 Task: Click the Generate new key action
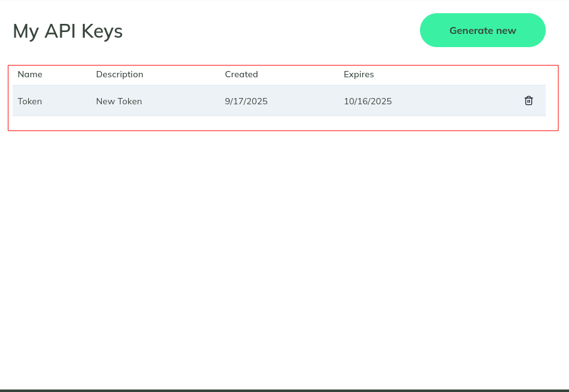click(x=482, y=30)
